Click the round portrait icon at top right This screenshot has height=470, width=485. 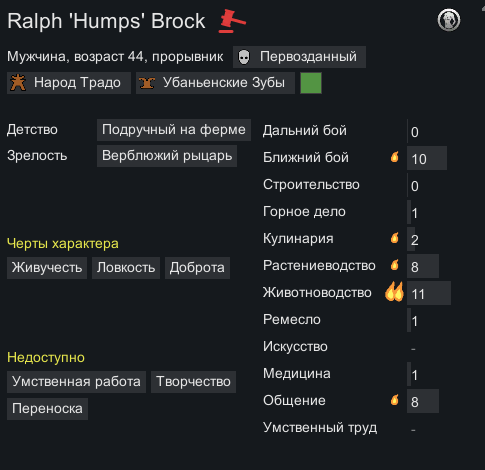tap(449, 20)
